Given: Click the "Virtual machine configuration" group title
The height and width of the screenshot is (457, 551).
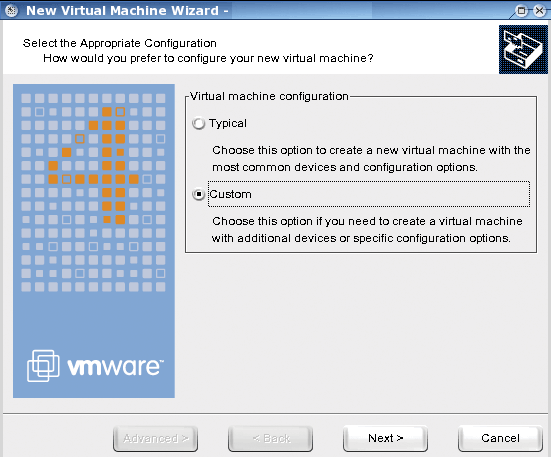Looking at the screenshot, I should coord(269,96).
